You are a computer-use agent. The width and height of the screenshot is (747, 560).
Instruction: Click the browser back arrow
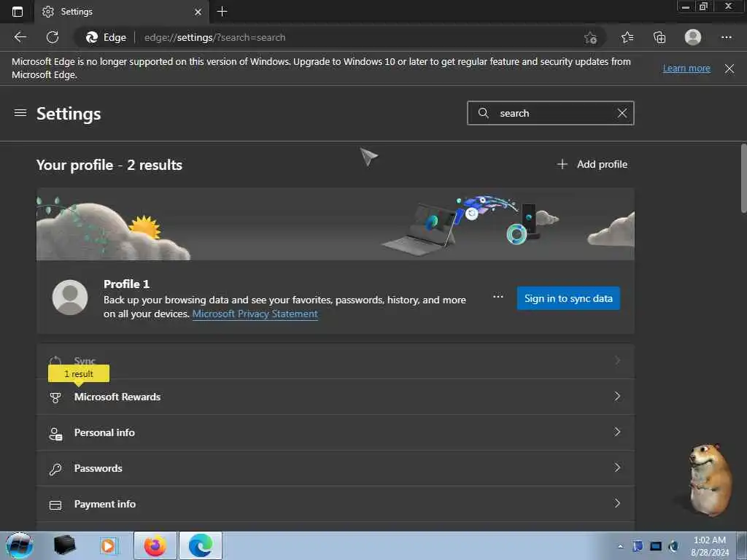(x=20, y=37)
